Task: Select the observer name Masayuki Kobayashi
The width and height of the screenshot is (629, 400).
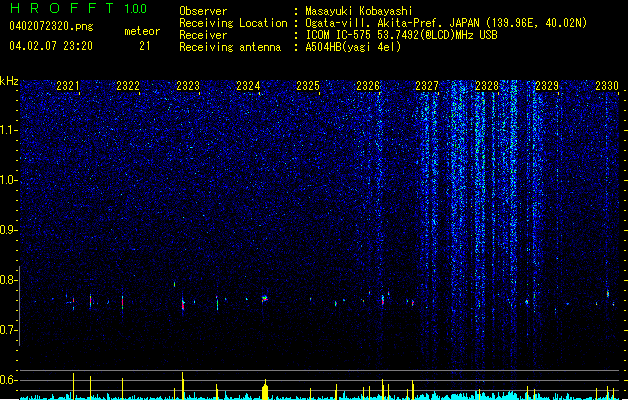Action: (x=359, y=11)
